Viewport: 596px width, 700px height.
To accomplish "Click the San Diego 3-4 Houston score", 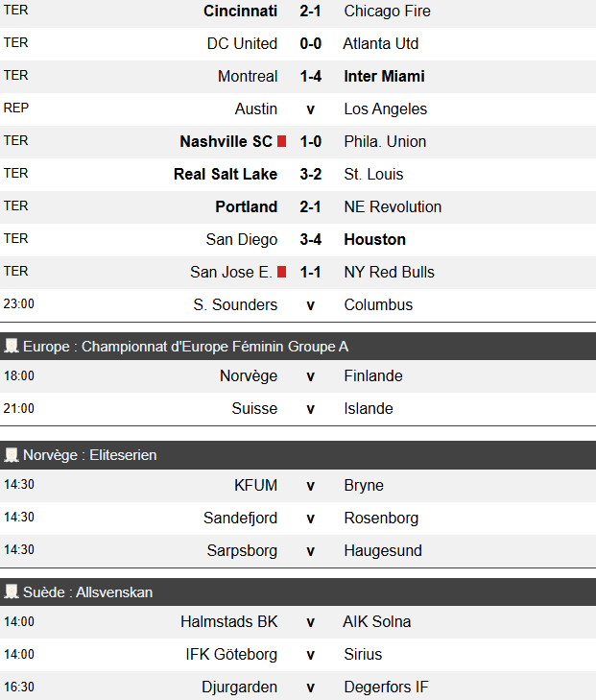I will [x=310, y=240].
